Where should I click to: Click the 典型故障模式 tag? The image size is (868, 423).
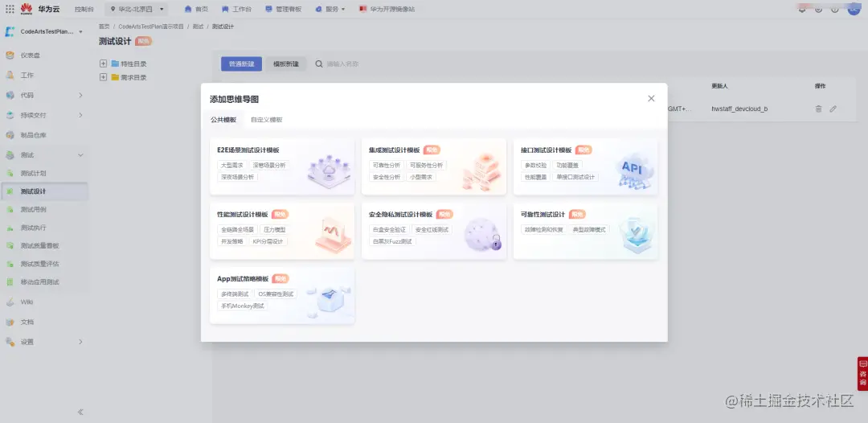590,229
